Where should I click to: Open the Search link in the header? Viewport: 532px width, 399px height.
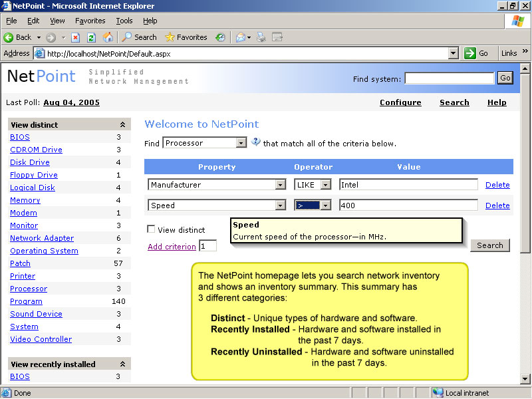[454, 102]
